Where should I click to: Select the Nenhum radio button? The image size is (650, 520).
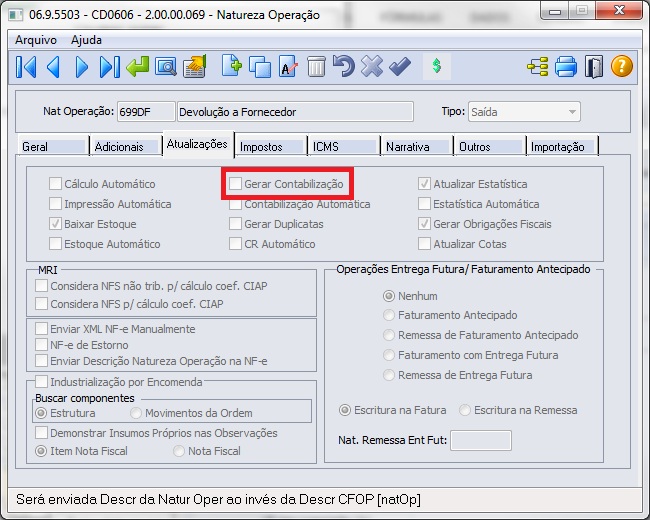[389, 296]
